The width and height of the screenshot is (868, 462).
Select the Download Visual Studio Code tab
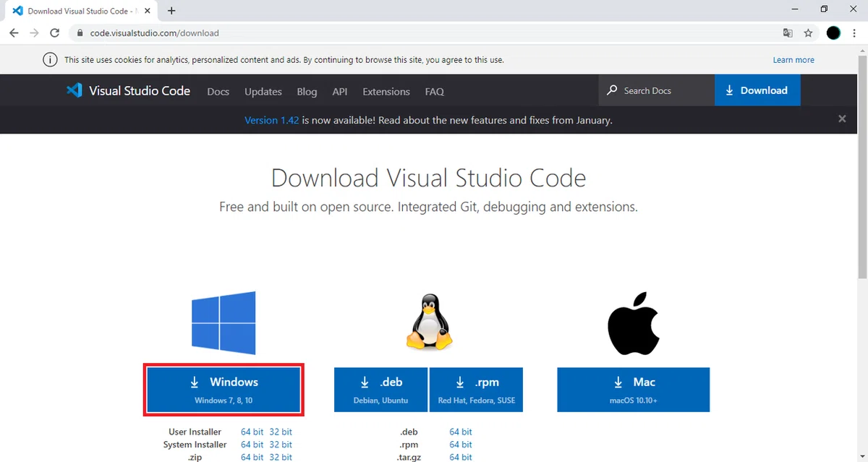pos(81,11)
